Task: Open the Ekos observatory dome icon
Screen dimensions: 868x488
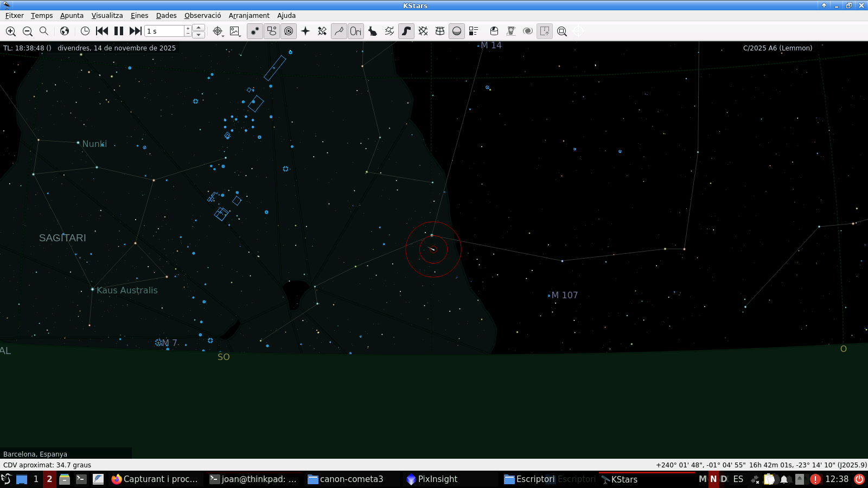Action: tap(494, 31)
